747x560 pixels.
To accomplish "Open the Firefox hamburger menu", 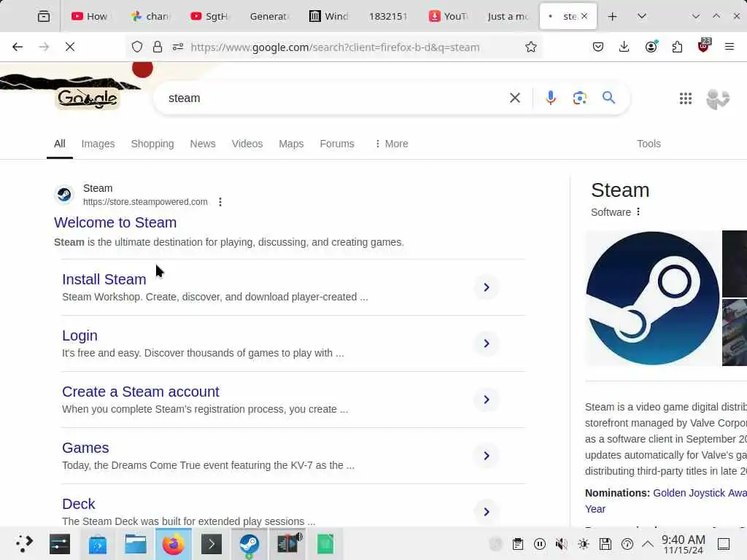I will click(729, 47).
